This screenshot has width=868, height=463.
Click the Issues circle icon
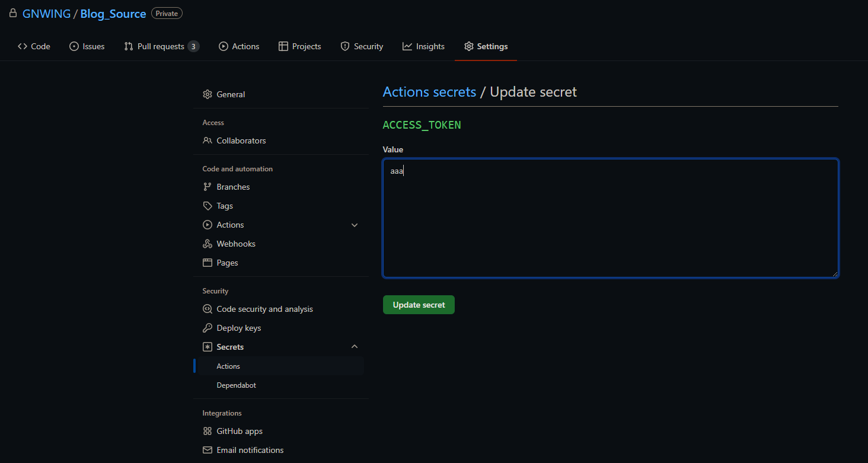pos(74,46)
